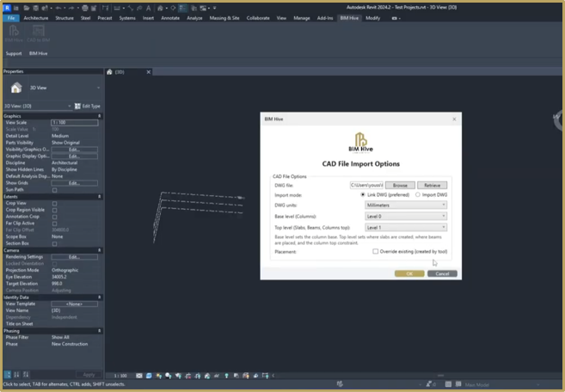The height and width of the screenshot is (392, 565).
Task: Click the CAD to BIM ribbon icon
Action: [38, 34]
